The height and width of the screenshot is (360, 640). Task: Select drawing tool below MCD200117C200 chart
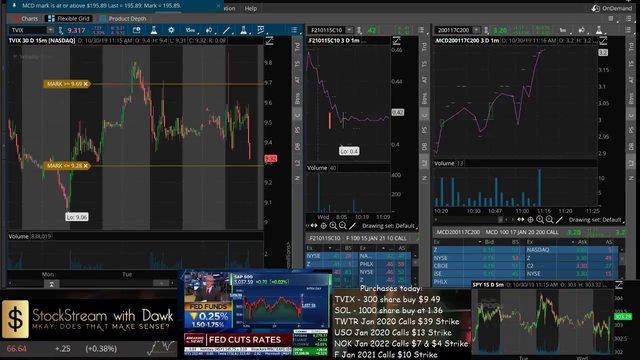point(560,220)
